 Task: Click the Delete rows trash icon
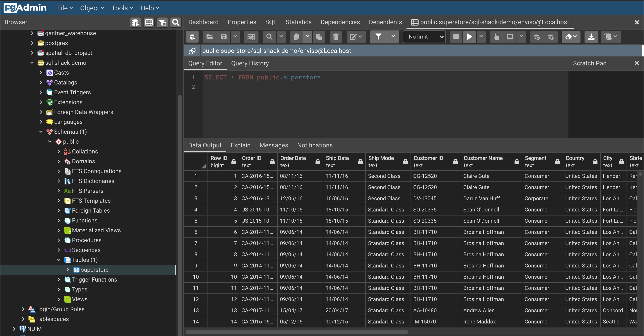click(x=335, y=37)
